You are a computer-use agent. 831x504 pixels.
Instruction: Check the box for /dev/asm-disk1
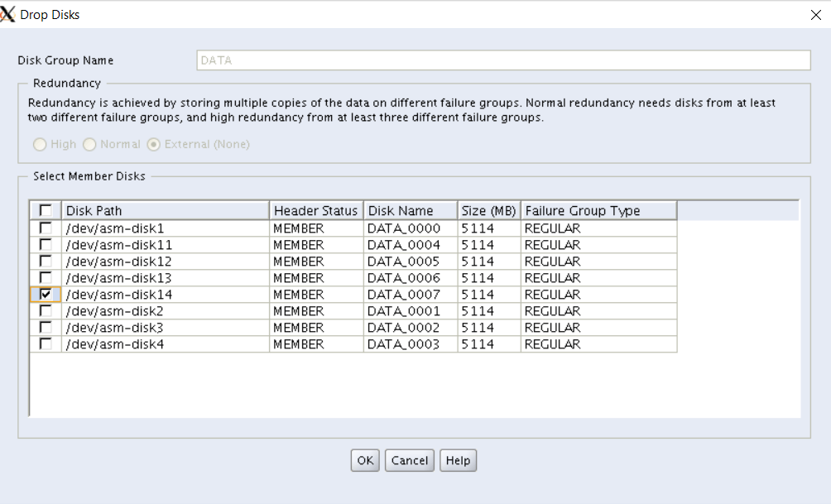46,228
